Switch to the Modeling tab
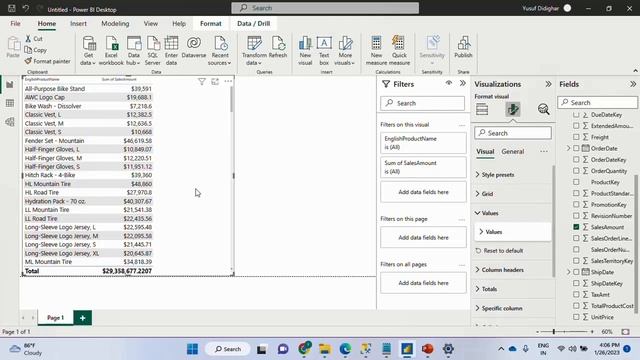This screenshot has width=640, height=360. click(x=115, y=24)
